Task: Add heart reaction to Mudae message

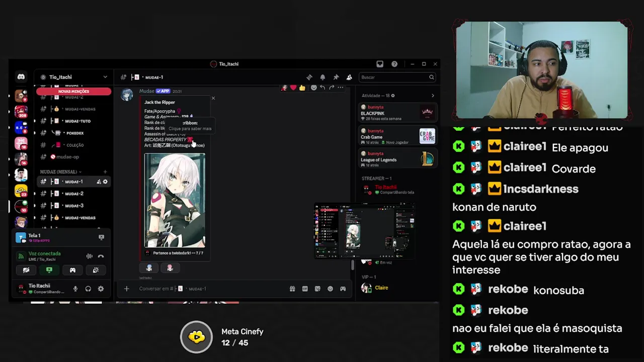Action: [293, 87]
